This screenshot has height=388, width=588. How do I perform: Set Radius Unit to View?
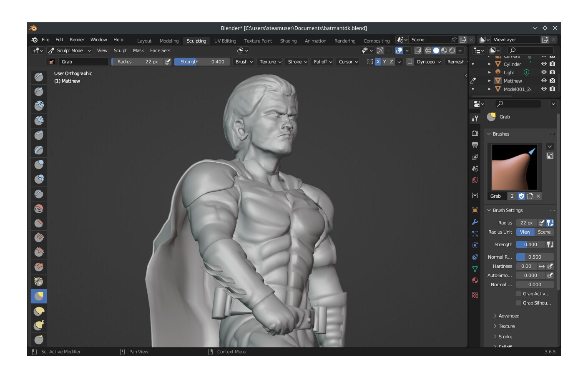[525, 232]
